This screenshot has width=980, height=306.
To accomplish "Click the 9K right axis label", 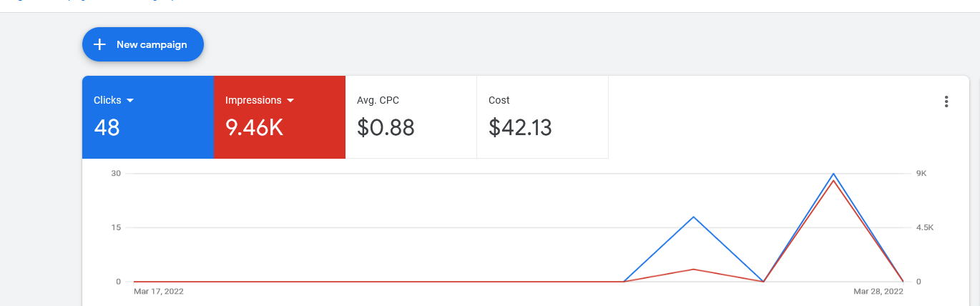I will point(921,174).
